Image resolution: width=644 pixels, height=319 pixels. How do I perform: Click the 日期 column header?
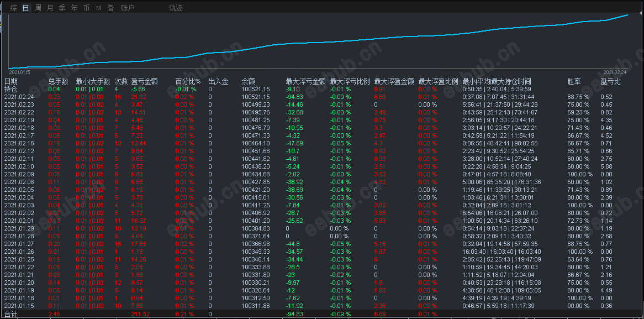coord(11,81)
